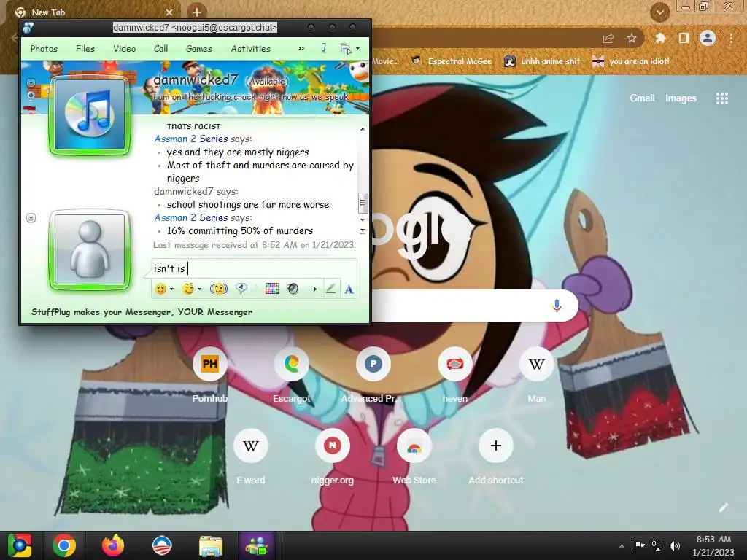Show more toolbar options with double chevron
This screenshot has width=747, height=560.
click(x=301, y=48)
